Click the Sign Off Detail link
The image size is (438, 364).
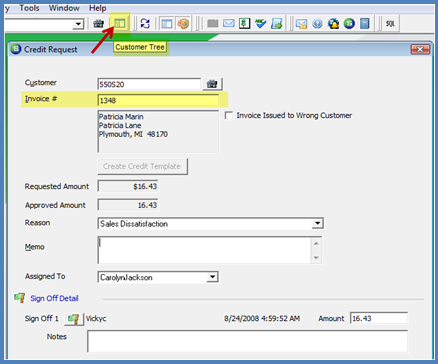[54, 298]
